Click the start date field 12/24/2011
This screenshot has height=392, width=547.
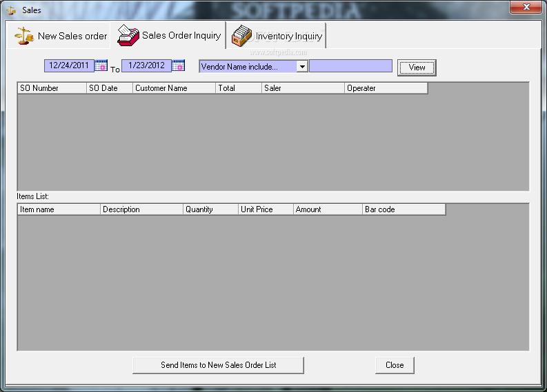pos(69,65)
